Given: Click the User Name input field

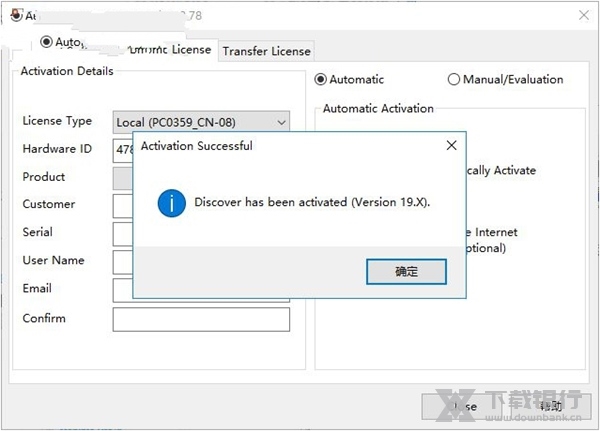Looking at the screenshot, I should 123,261.
